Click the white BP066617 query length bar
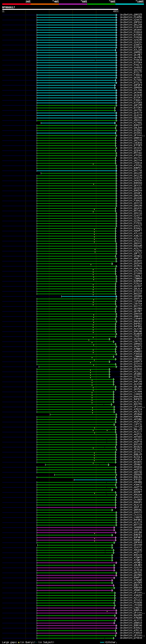This screenshot has width=146, height=644. (x=60, y=9)
